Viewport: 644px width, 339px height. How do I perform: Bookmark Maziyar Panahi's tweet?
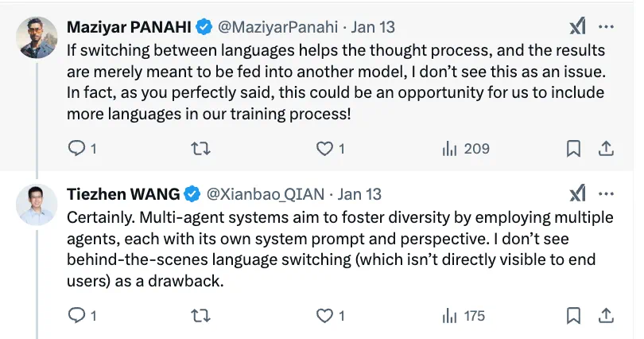pos(572,149)
